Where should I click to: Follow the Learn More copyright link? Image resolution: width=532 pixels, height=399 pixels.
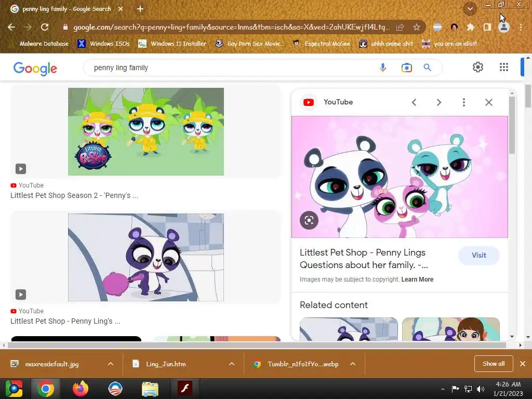click(x=417, y=280)
